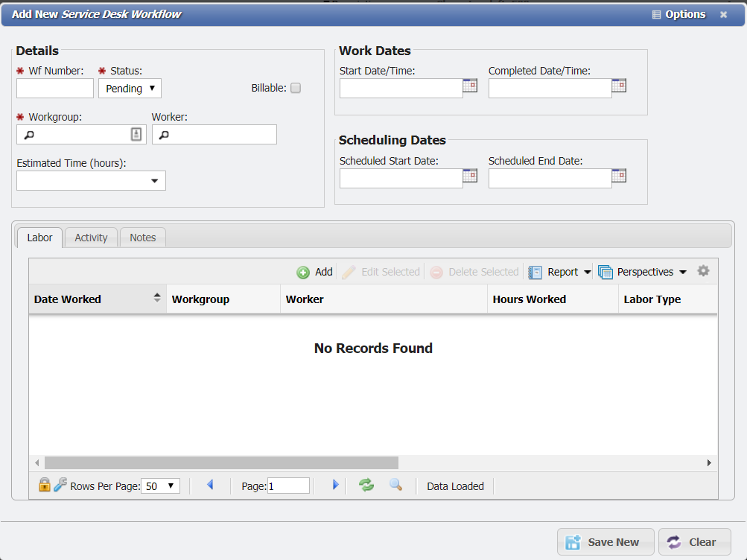Open the grid column settings gear
The image size is (747, 560).
(x=703, y=271)
